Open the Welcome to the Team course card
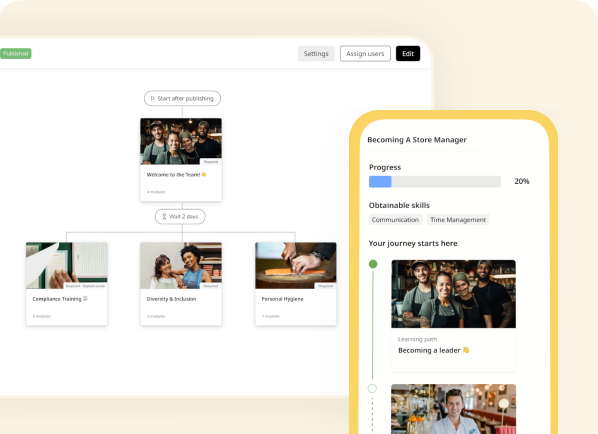 (x=181, y=159)
